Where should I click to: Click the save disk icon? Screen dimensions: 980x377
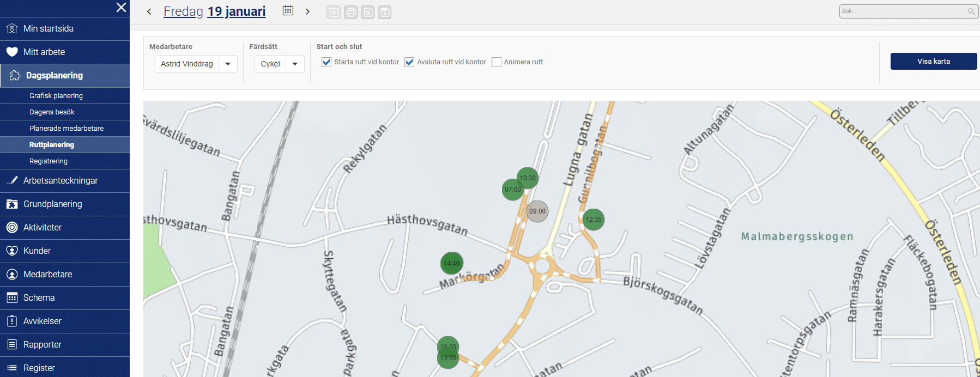(x=385, y=12)
